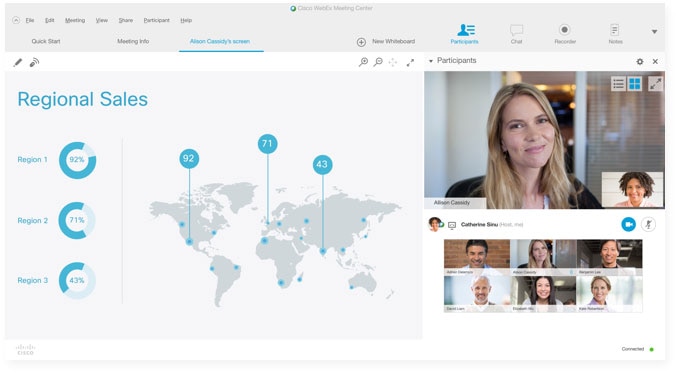Switch participants video to grid view
676x373 pixels.
coord(635,84)
